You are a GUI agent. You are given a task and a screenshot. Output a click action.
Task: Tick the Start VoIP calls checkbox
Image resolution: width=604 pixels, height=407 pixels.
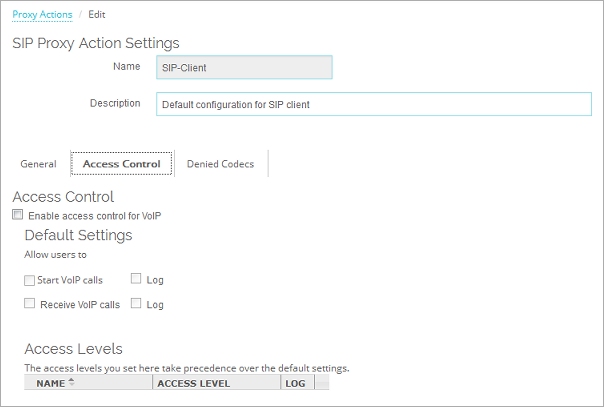(x=29, y=280)
